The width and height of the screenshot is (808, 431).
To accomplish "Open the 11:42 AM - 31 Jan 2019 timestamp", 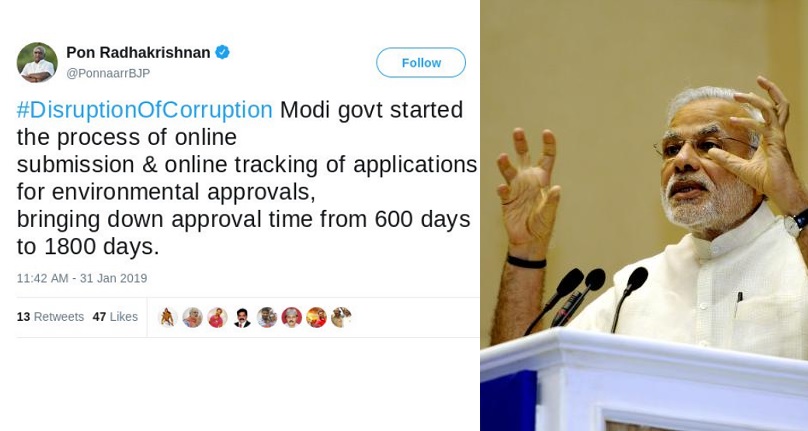I will pos(81,278).
